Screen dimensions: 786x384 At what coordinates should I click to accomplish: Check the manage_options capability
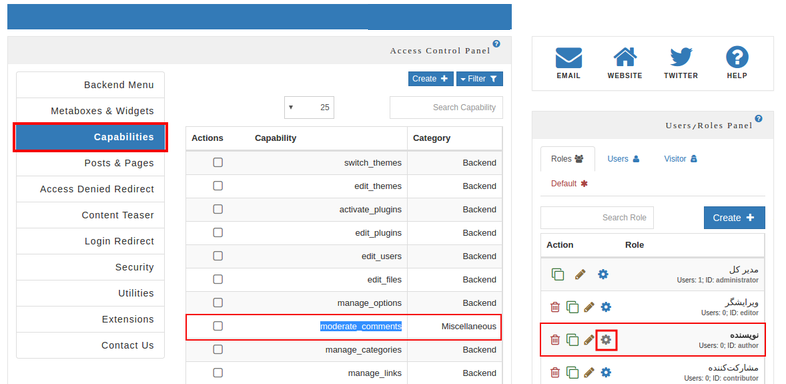tap(218, 303)
